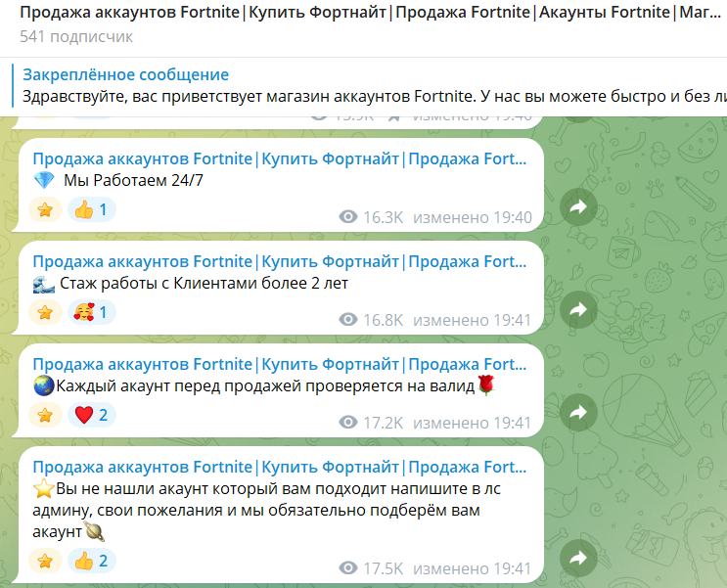Open channel info from the header title
The height and width of the screenshot is (588, 727).
pyautogui.click(x=371, y=12)
